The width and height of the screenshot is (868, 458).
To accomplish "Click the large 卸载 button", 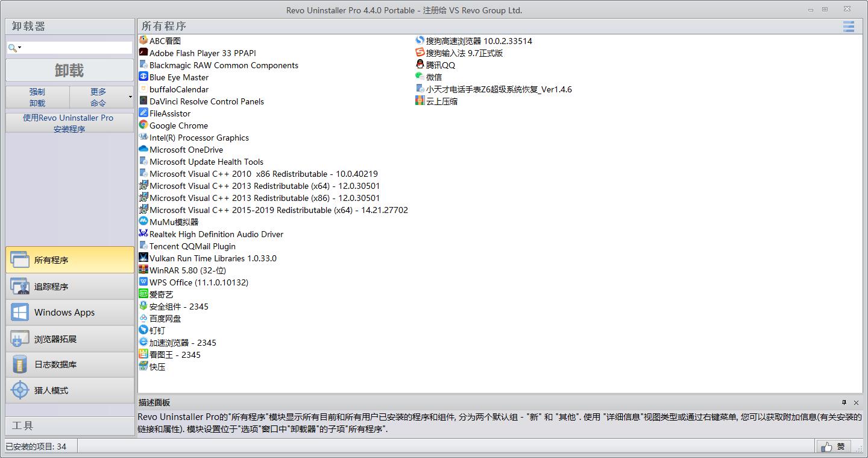I will pos(69,70).
